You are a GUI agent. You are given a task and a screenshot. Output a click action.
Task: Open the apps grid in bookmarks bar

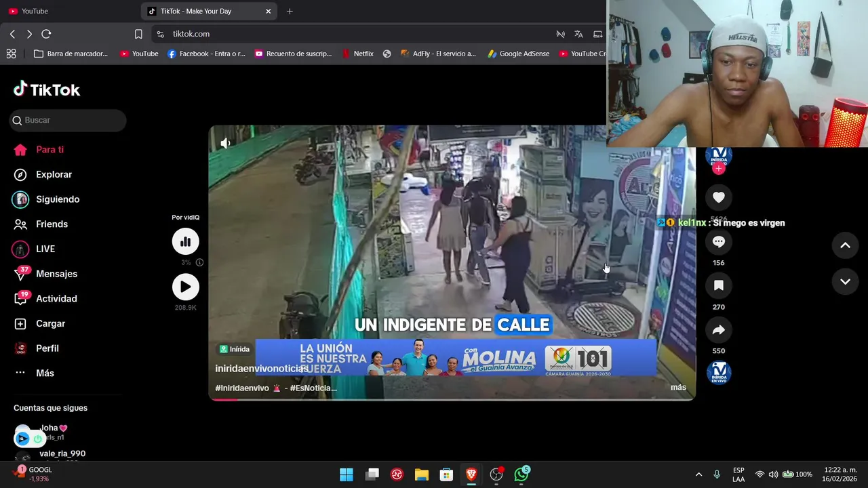11,54
